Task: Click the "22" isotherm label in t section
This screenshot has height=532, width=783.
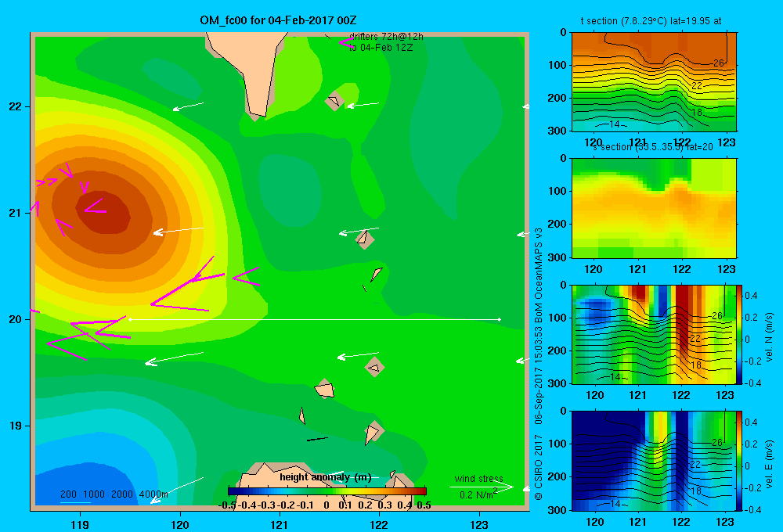Action: click(x=697, y=86)
